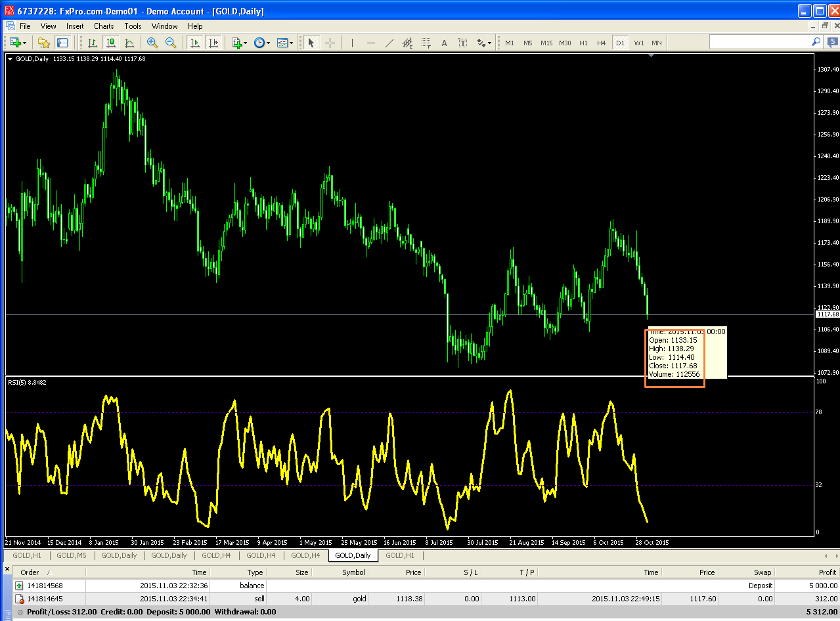Expand the Arrows tool dropdown arrow
This screenshot has height=621, width=840.
pos(489,43)
